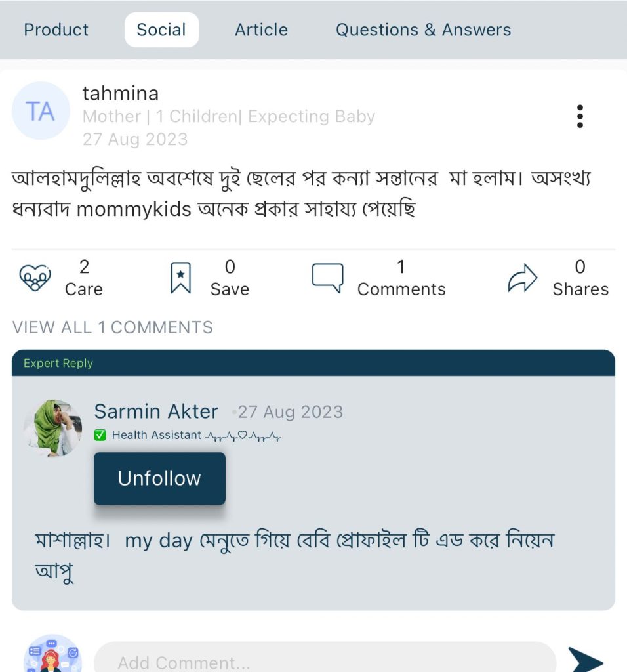Tap the Expert Reply header label
Screen dimensions: 627x672
tap(58, 363)
